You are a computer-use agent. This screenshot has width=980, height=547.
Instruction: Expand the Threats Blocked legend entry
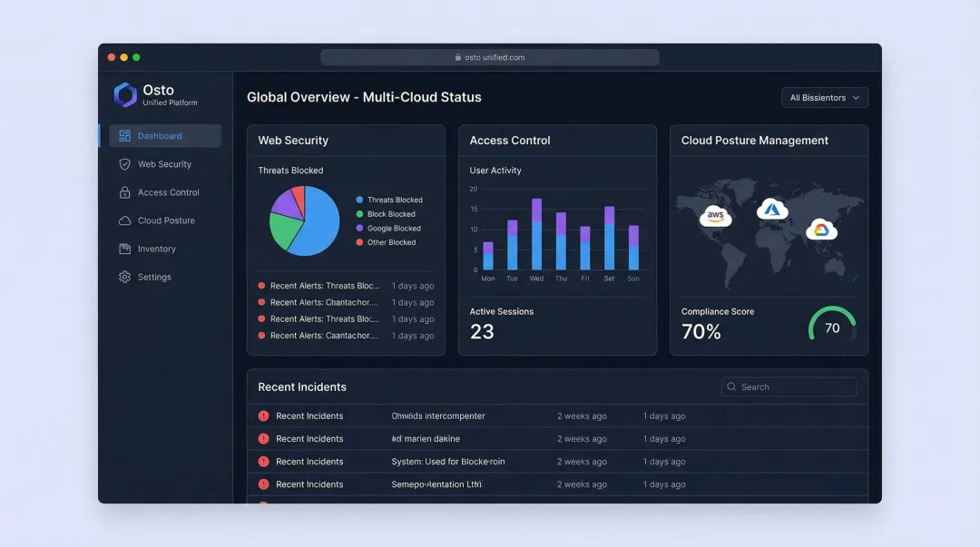click(x=390, y=200)
